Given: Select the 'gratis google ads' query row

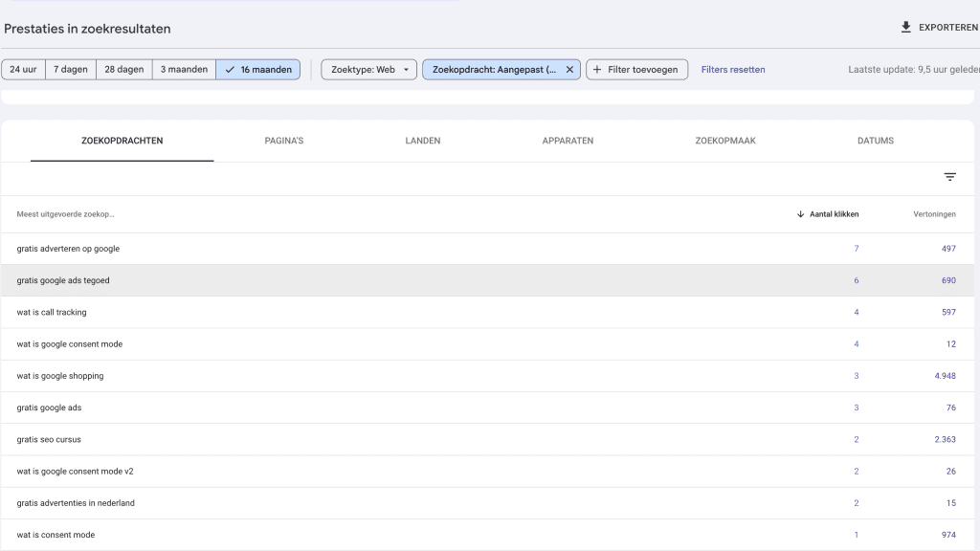Looking at the screenshot, I should (x=487, y=408).
